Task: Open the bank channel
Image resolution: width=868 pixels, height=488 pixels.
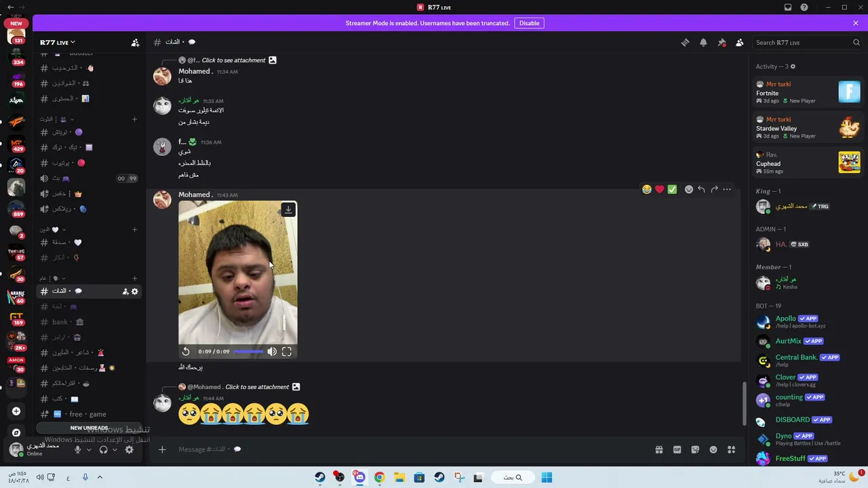Action: 88,322
